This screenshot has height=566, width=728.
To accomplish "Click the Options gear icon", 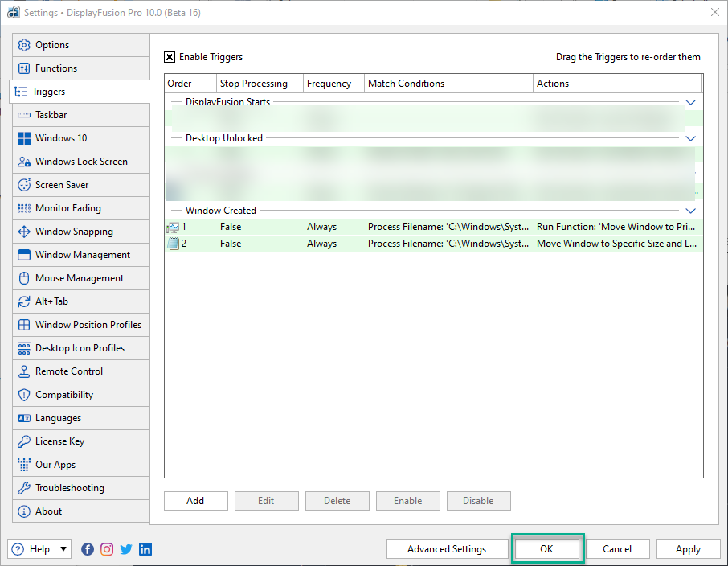I will (23, 45).
